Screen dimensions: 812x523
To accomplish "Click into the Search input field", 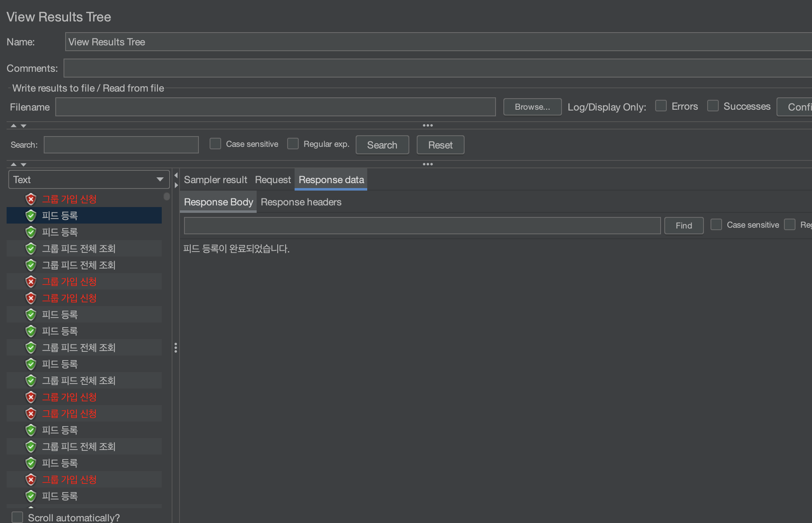I will (121, 145).
